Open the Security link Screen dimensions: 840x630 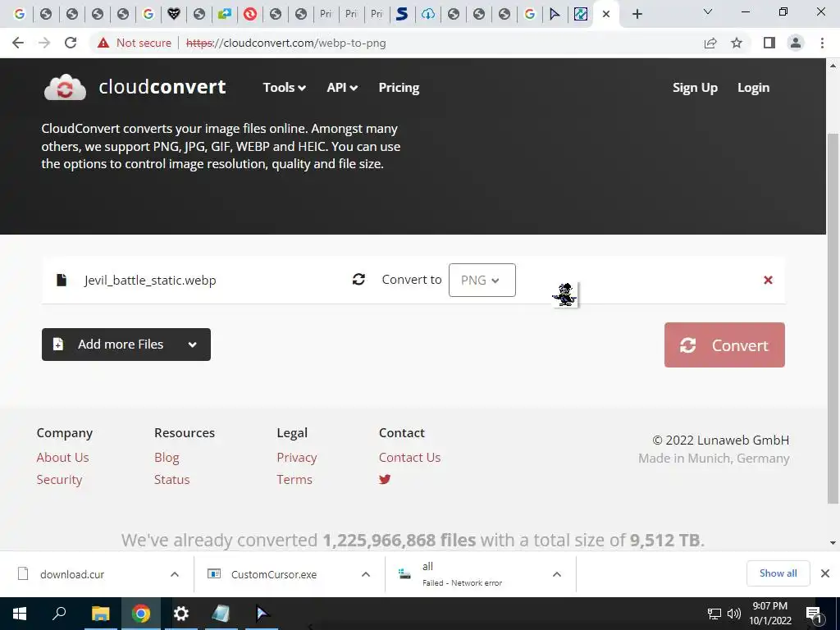[x=59, y=479]
